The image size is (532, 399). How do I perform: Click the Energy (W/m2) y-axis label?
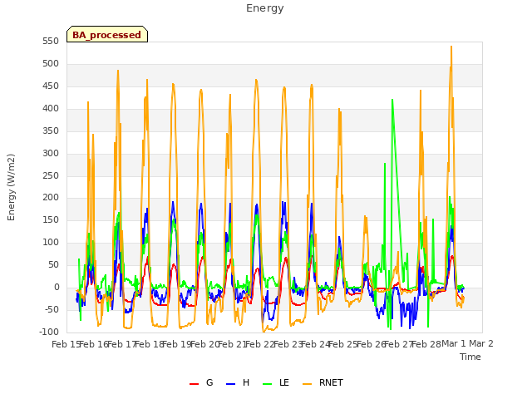click(11, 187)
